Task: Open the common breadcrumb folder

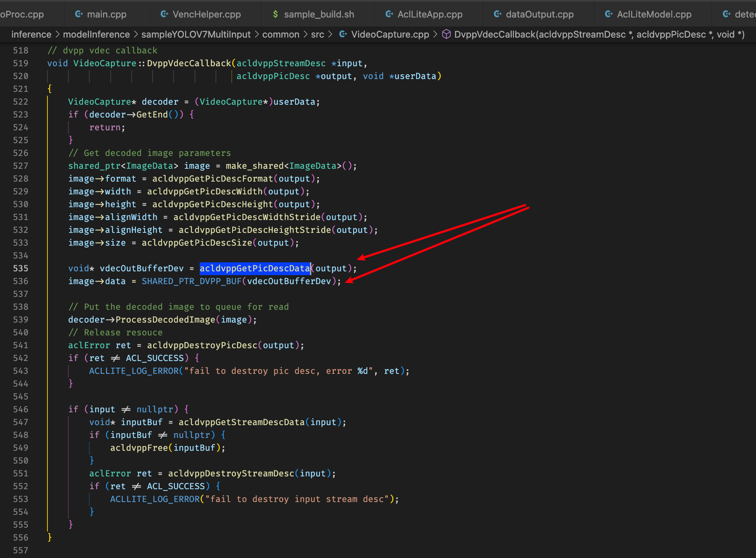Action: [x=281, y=35]
